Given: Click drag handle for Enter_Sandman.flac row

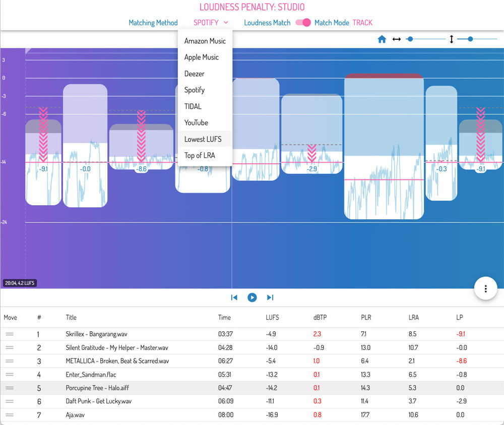Looking at the screenshot, I should click(10, 375).
